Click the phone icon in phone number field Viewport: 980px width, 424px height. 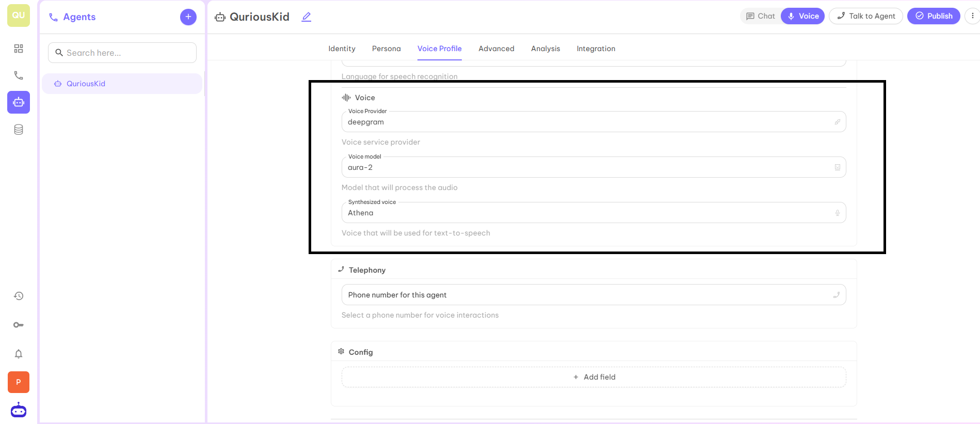click(837, 295)
